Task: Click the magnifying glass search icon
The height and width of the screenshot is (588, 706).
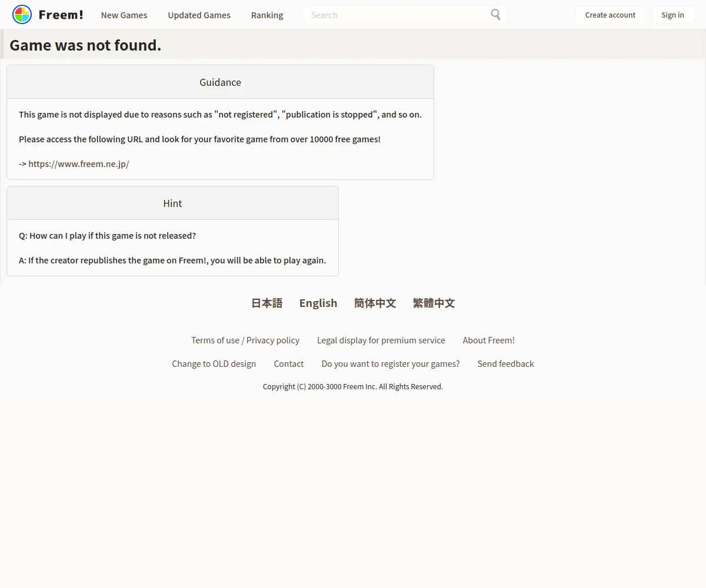Action: (495, 15)
